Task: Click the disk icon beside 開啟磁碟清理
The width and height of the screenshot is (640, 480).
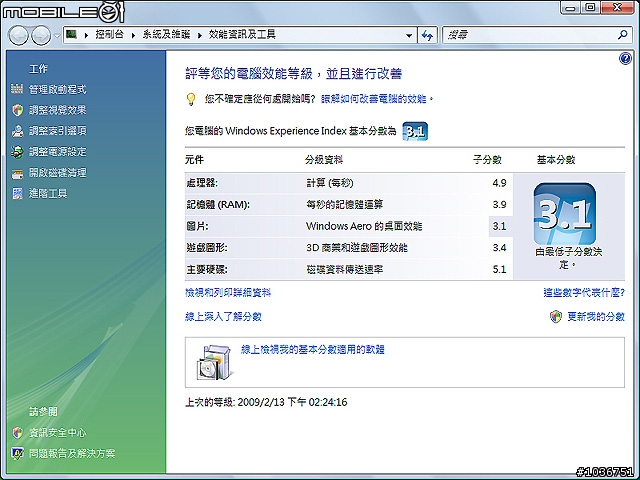Action: pos(17,174)
